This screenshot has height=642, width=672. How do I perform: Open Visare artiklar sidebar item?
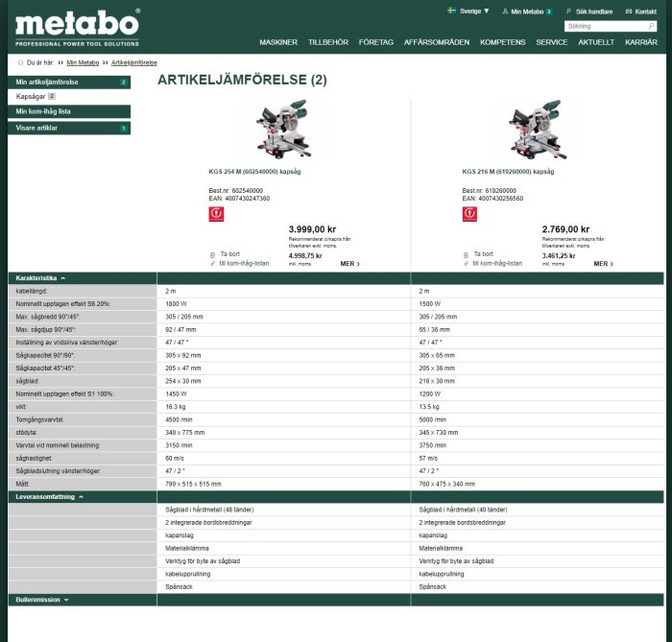69,128
